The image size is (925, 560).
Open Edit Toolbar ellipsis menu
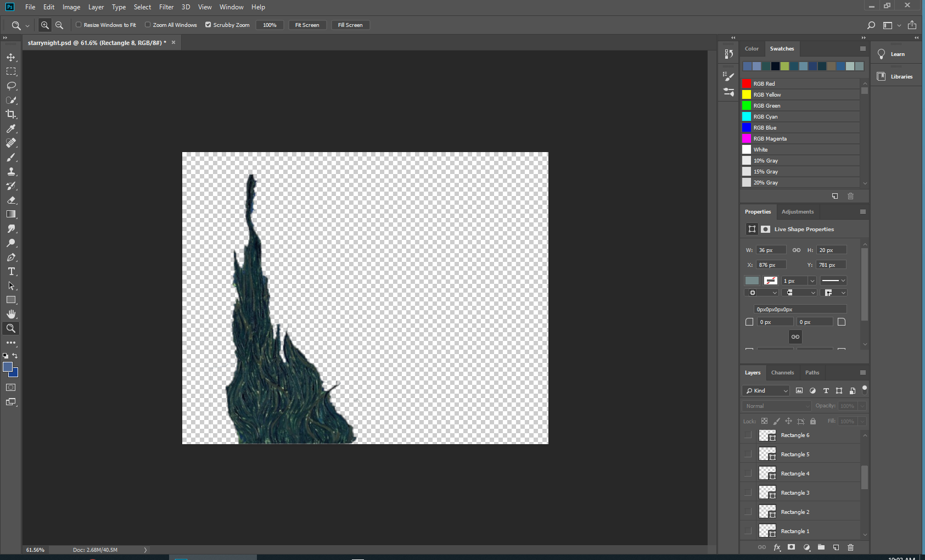pos(11,343)
